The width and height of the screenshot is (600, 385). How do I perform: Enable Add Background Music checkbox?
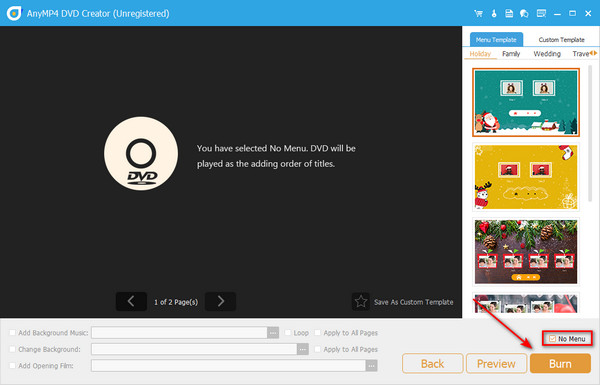point(13,333)
